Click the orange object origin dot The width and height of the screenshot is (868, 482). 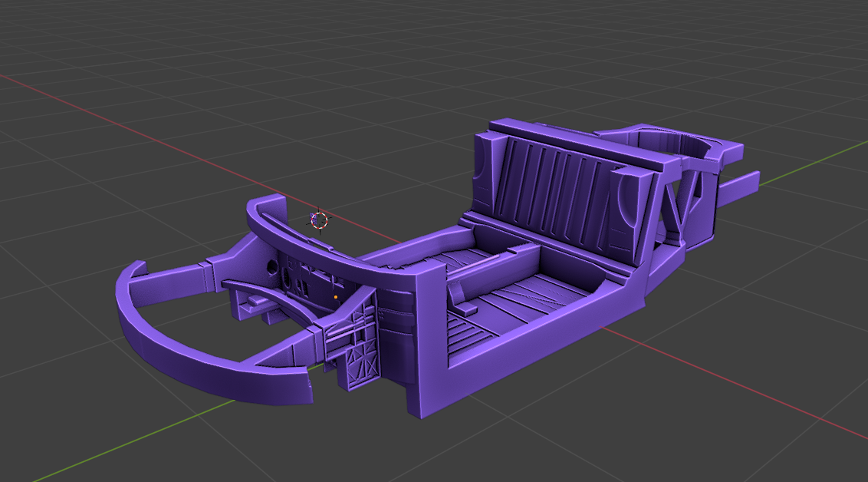(335, 298)
